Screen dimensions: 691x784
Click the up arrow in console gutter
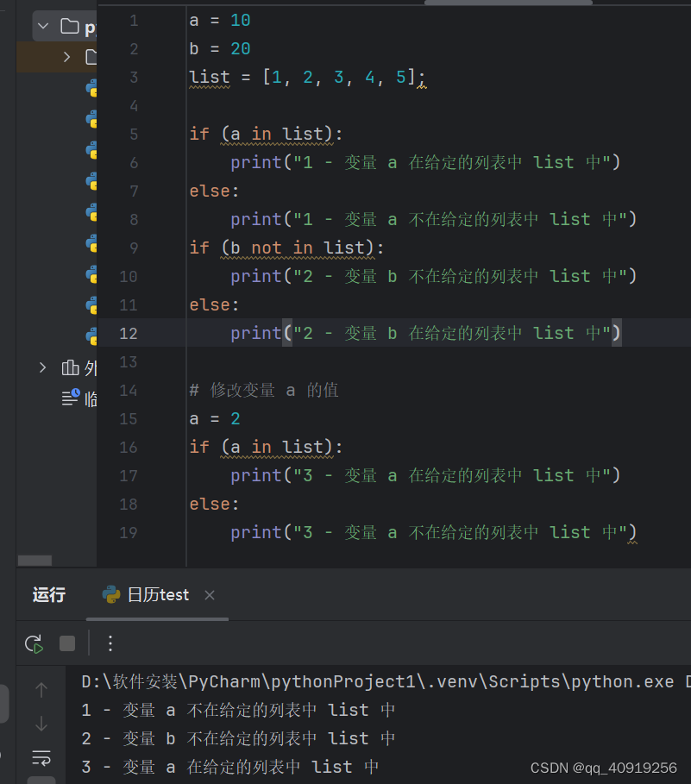pyautogui.click(x=41, y=689)
